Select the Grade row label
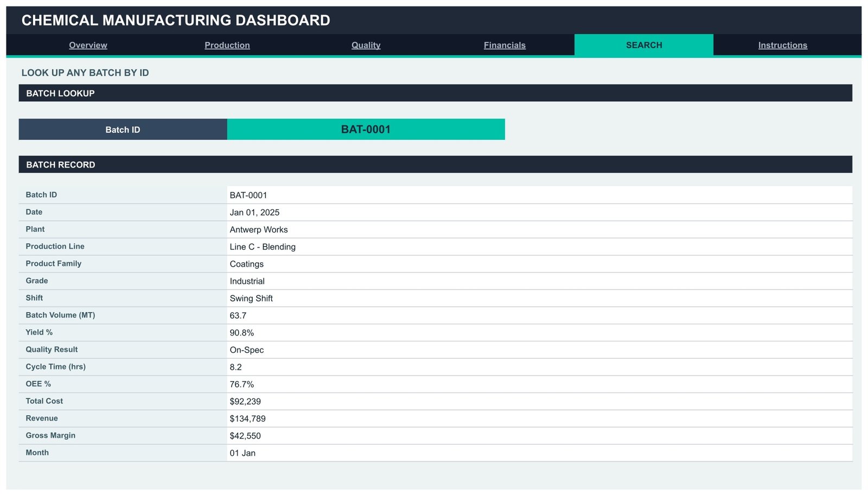Screen dimensions: 868x496 click(x=123, y=281)
